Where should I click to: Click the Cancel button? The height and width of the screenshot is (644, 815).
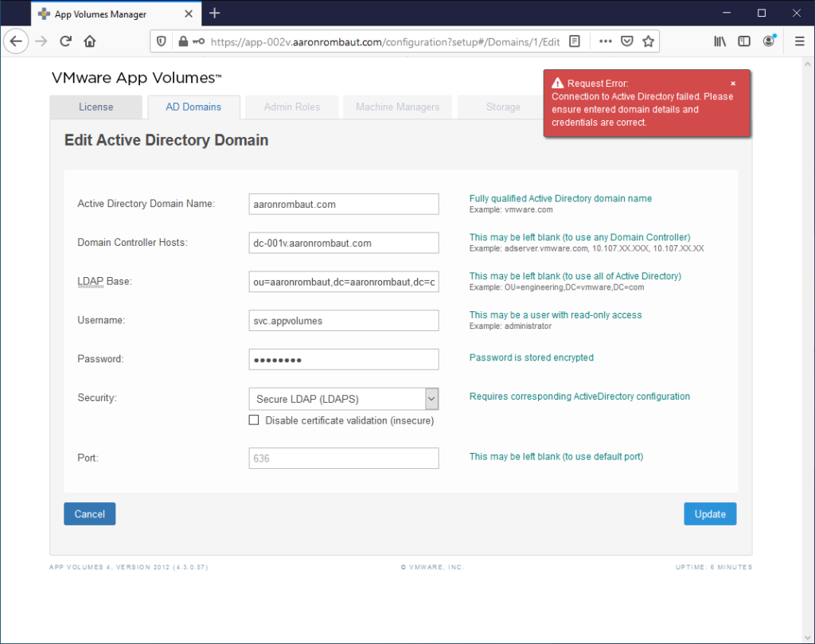(x=89, y=514)
